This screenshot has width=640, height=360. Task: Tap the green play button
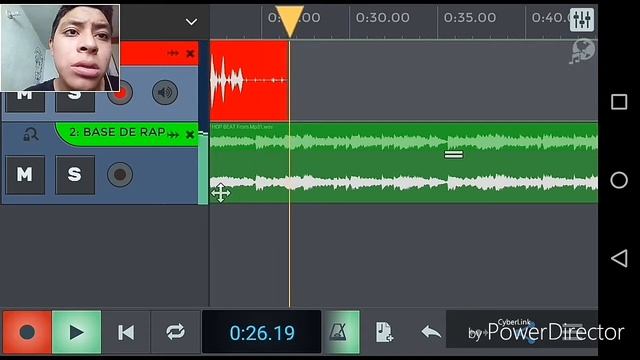tap(76, 332)
